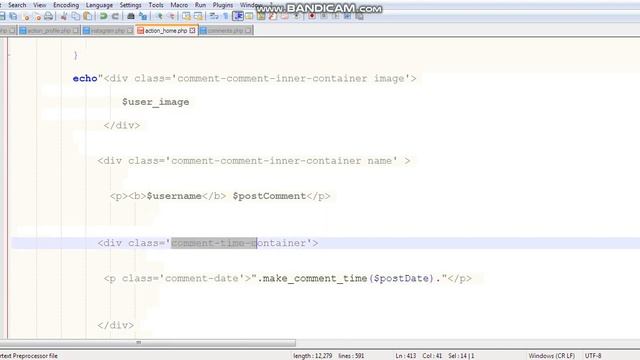The height and width of the screenshot is (360, 640).
Task: Click the Zoom In toolbar icon
Action: (x=159, y=16)
